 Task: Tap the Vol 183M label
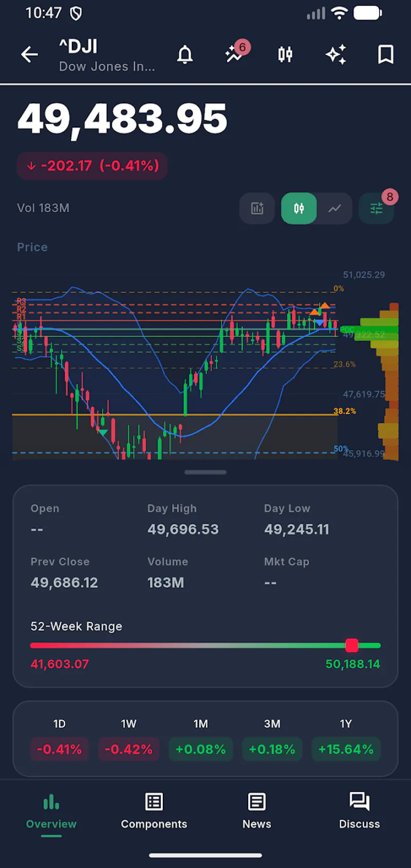(43, 208)
